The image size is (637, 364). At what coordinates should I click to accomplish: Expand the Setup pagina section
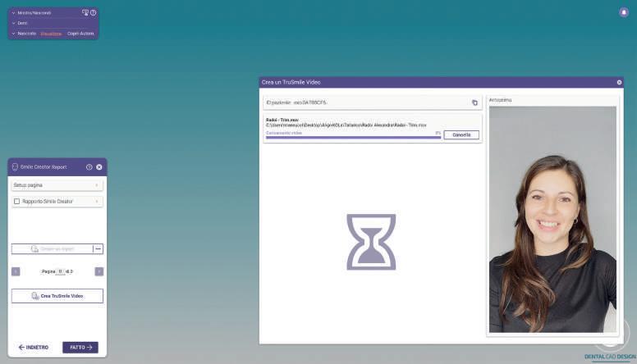point(57,185)
